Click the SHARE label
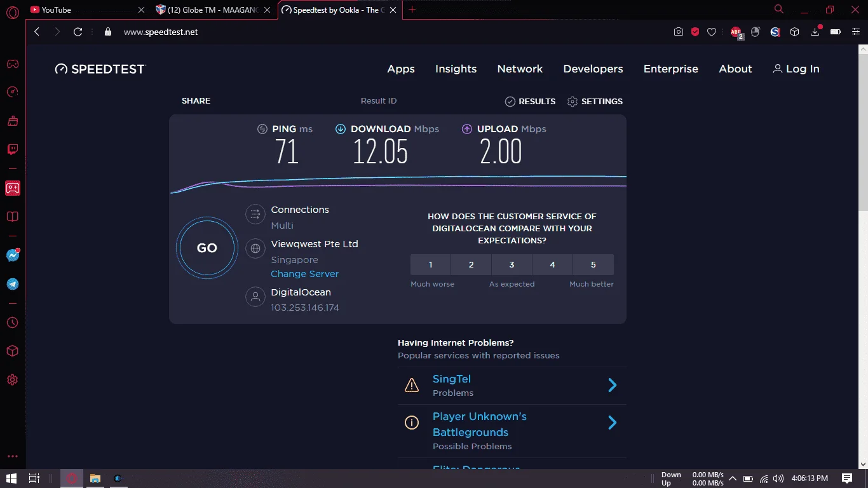 click(x=196, y=101)
